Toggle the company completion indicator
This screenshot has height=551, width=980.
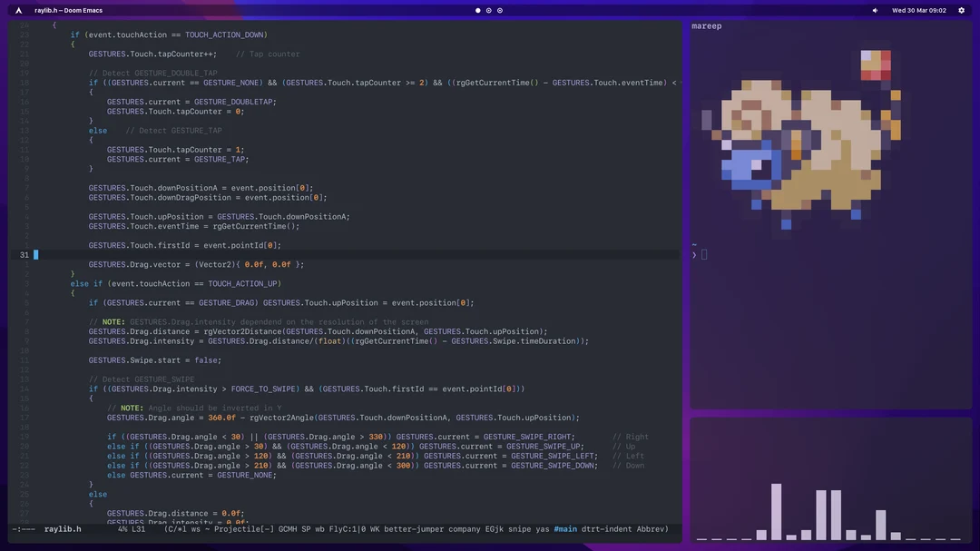pyautogui.click(x=463, y=529)
